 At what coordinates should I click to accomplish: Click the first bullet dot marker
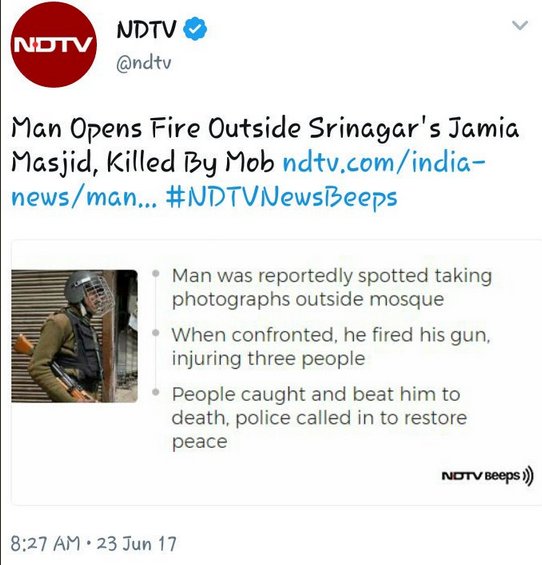pyautogui.click(x=156, y=273)
